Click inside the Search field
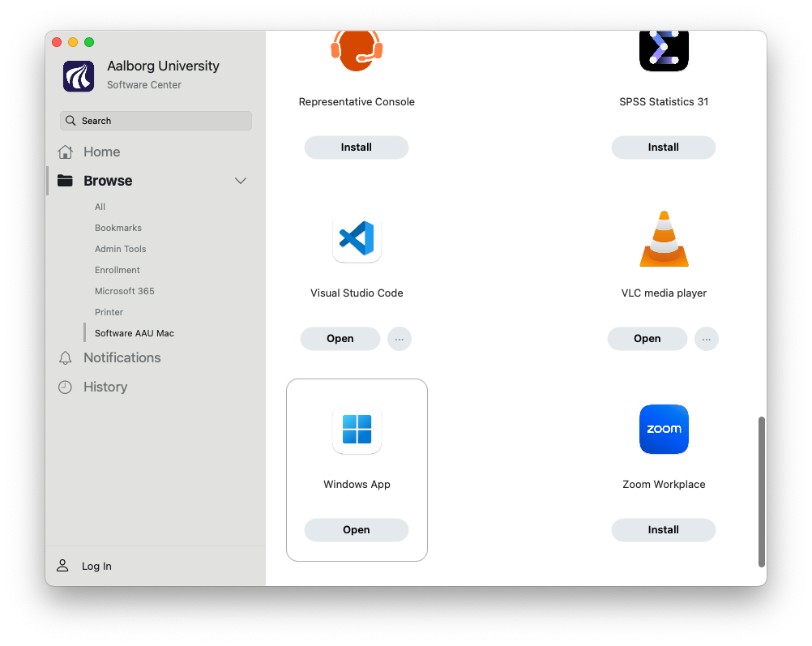Image resolution: width=812 pixels, height=646 pixels. tap(155, 120)
